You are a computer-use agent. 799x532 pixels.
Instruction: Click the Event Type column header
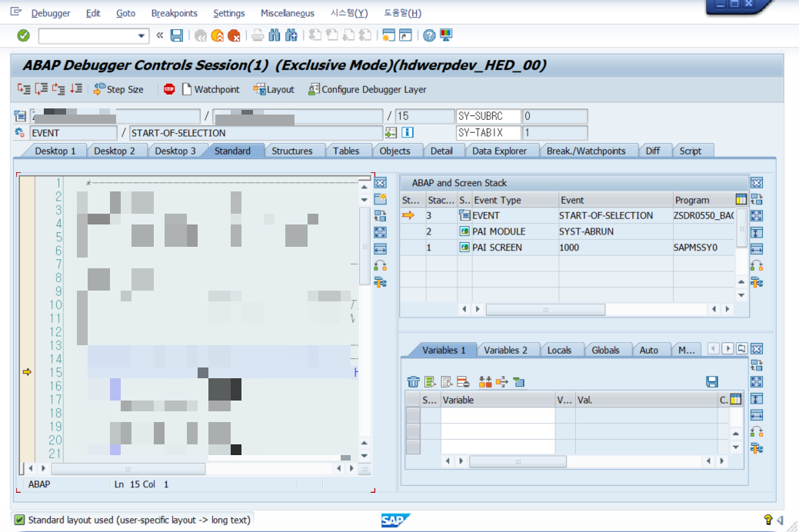click(x=515, y=200)
